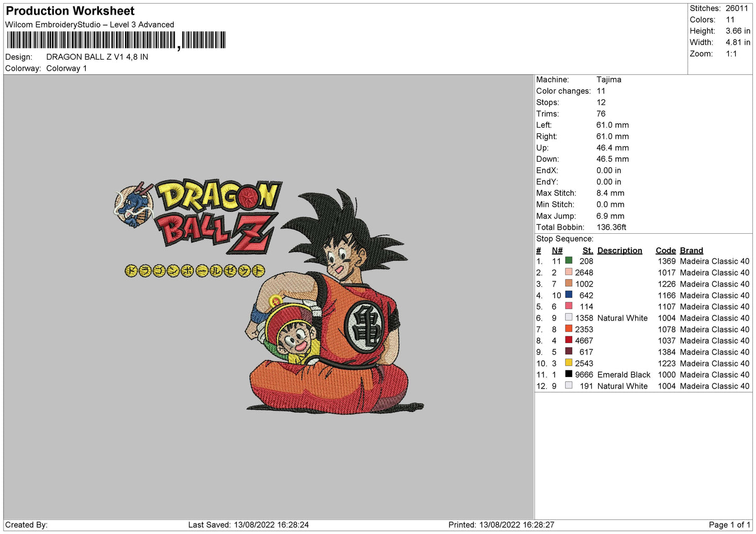
Task: Click the Height value 3.66 in
Action: pyautogui.click(x=738, y=31)
